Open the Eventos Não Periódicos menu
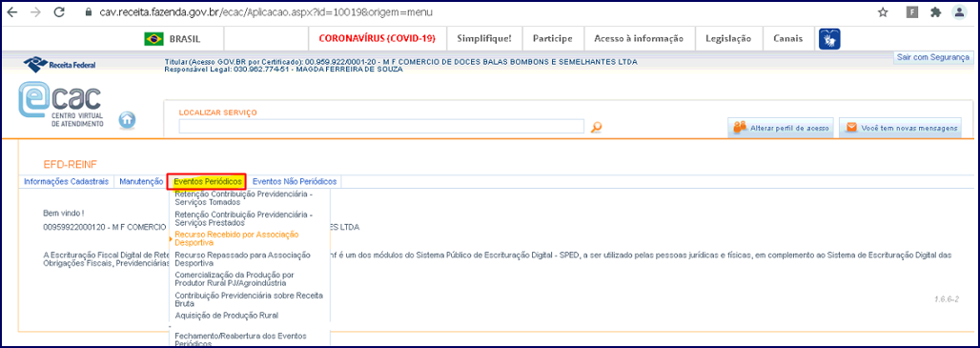 coord(295,181)
